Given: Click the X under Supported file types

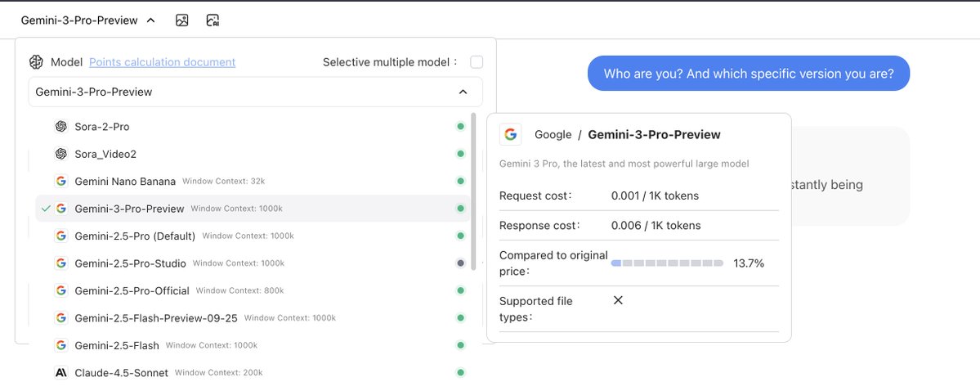Looking at the screenshot, I should point(618,300).
